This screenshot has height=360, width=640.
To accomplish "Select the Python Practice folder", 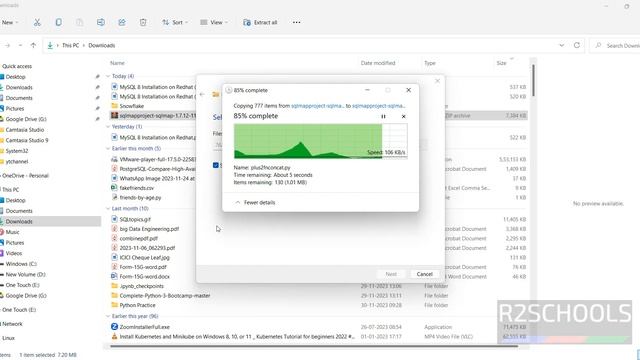I will (x=133, y=305).
